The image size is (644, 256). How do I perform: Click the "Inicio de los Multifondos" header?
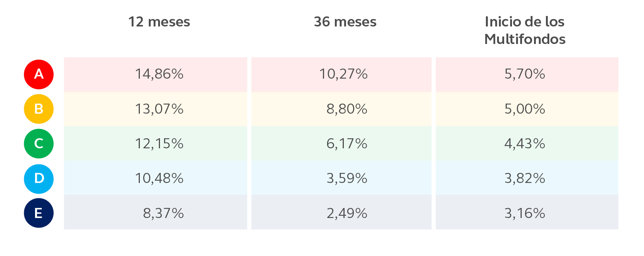[525, 31]
